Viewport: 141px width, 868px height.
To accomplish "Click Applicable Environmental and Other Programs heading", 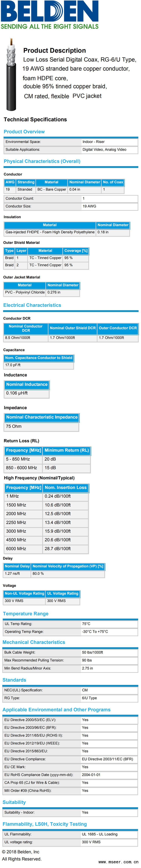I will tap(57, 710).
